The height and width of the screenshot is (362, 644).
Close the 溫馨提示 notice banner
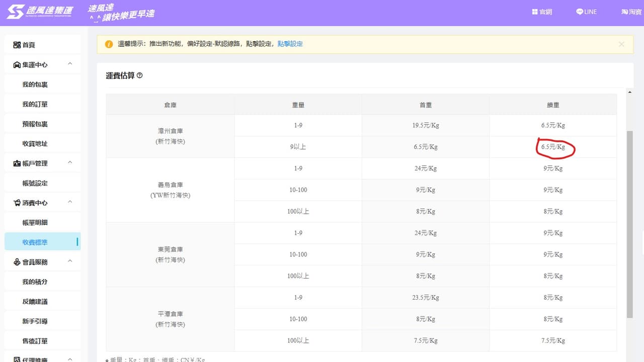(x=621, y=44)
